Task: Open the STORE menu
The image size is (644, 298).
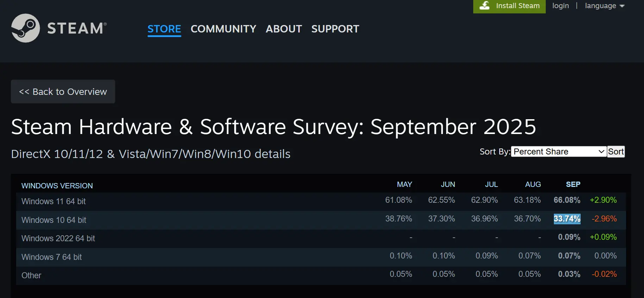Action: tap(164, 29)
